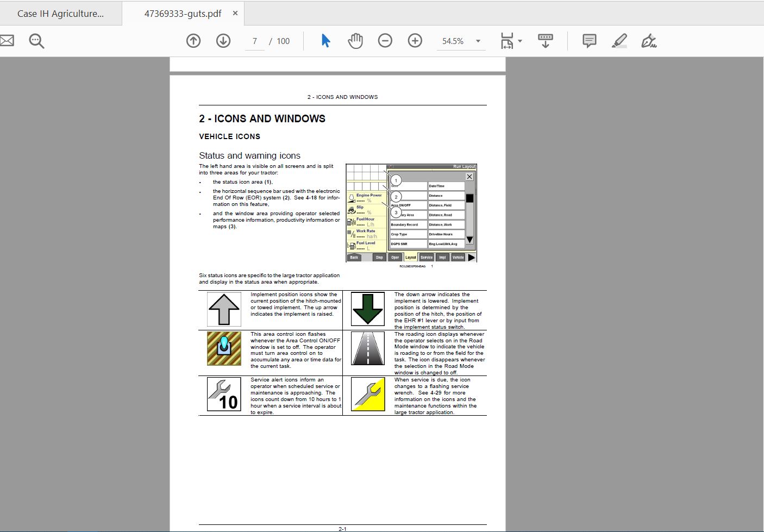Click the service alert wrench 10 icon
Image resolution: width=764 pixels, height=532 pixels.
(224, 394)
